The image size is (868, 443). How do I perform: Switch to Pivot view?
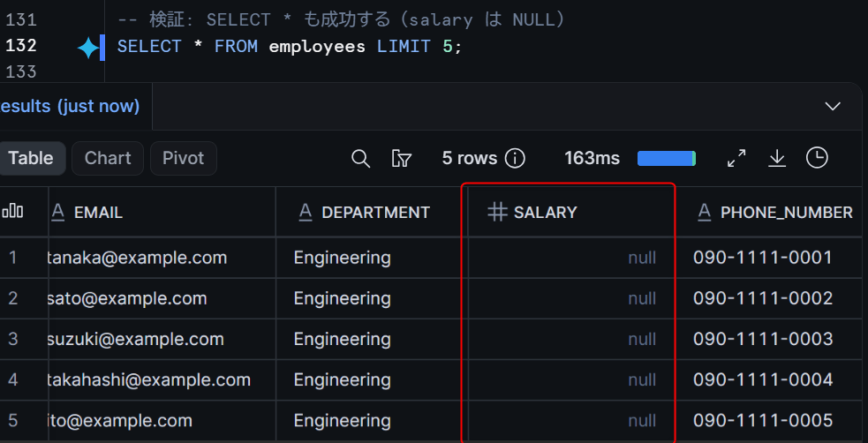click(x=184, y=158)
